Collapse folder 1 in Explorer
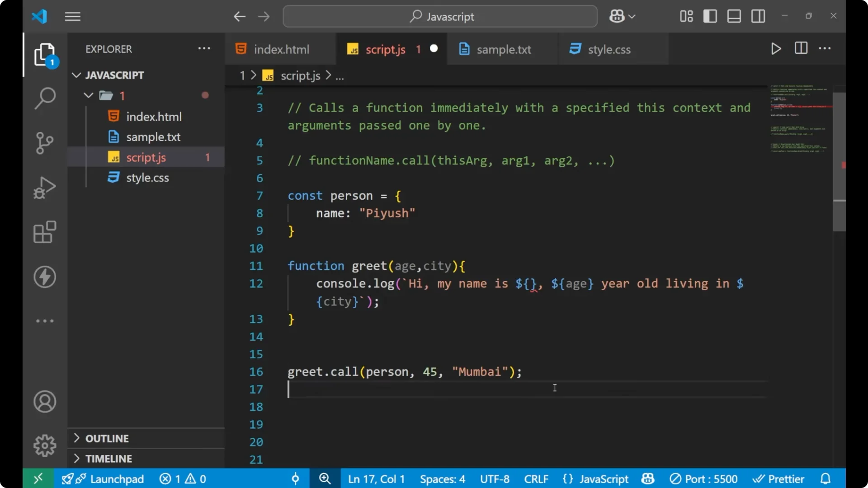868x488 pixels. point(88,95)
